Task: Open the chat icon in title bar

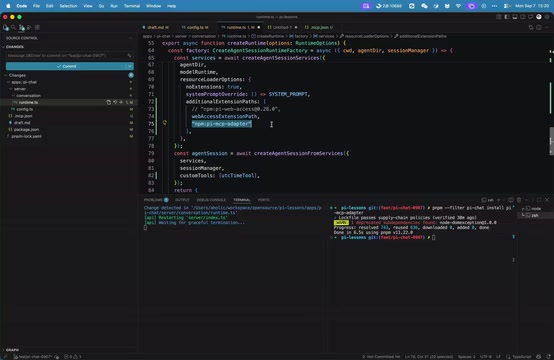Action: (531, 17)
